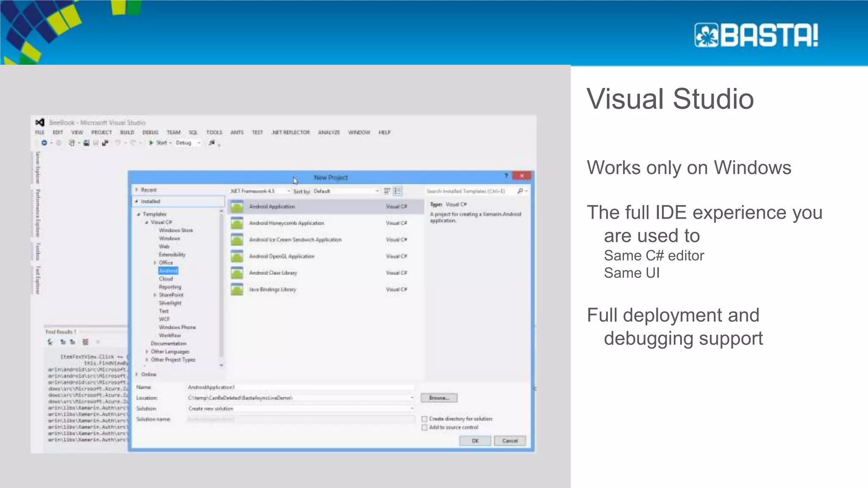Image resolution: width=868 pixels, height=488 pixels.
Task: Open the PROJECT menu
Action: click(102, 133)
